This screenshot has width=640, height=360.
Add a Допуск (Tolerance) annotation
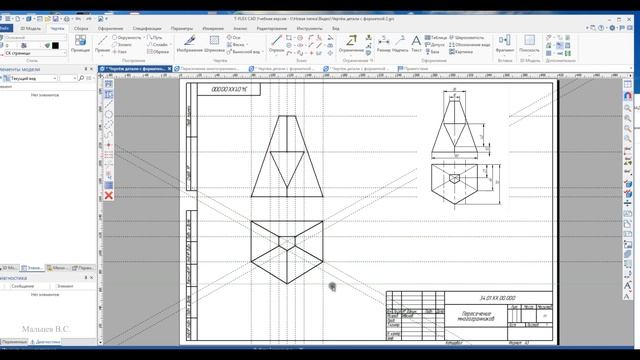[434, 44]
